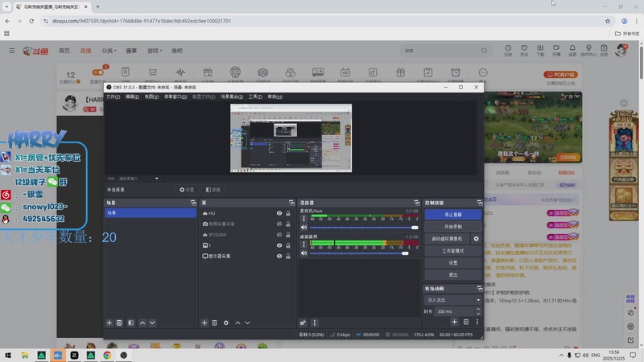Open source properties gear in sources panel
This screenshot has width=644, height=362.
[x=226, y=323]
